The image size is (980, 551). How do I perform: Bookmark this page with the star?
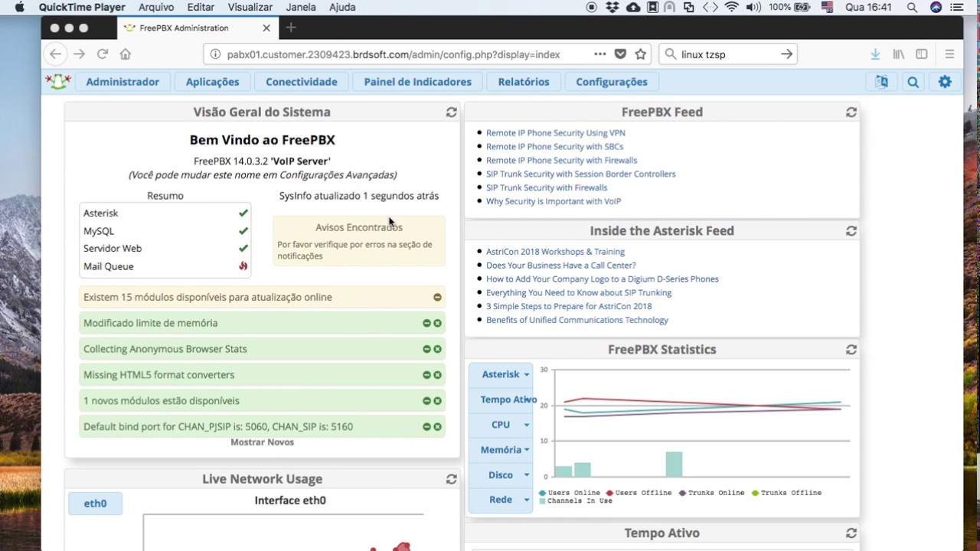(x=641, y=54)
